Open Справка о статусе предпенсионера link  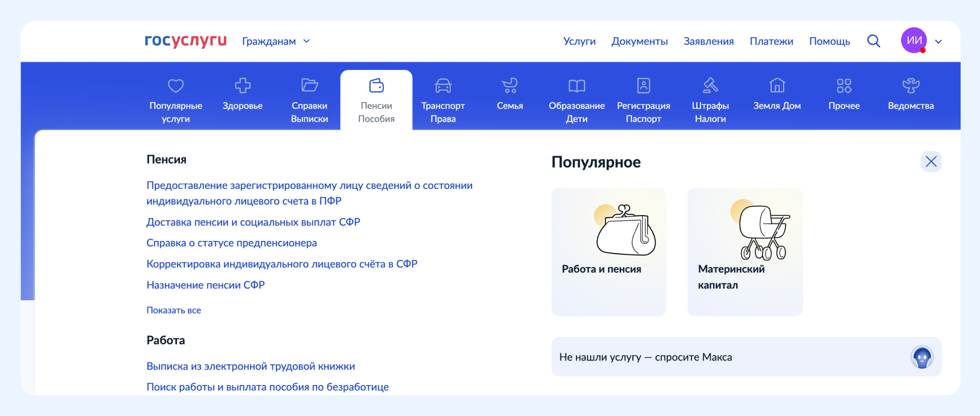(231, 243)
